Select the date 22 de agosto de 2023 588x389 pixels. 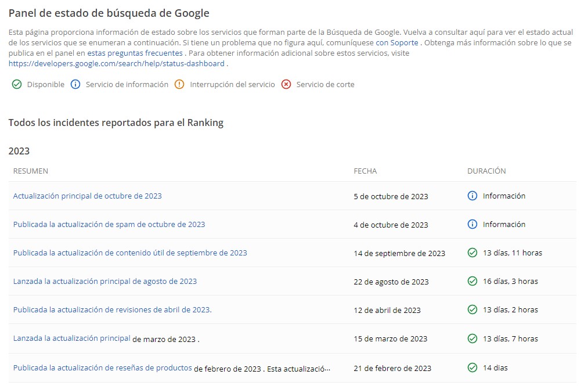click(391, 282)
